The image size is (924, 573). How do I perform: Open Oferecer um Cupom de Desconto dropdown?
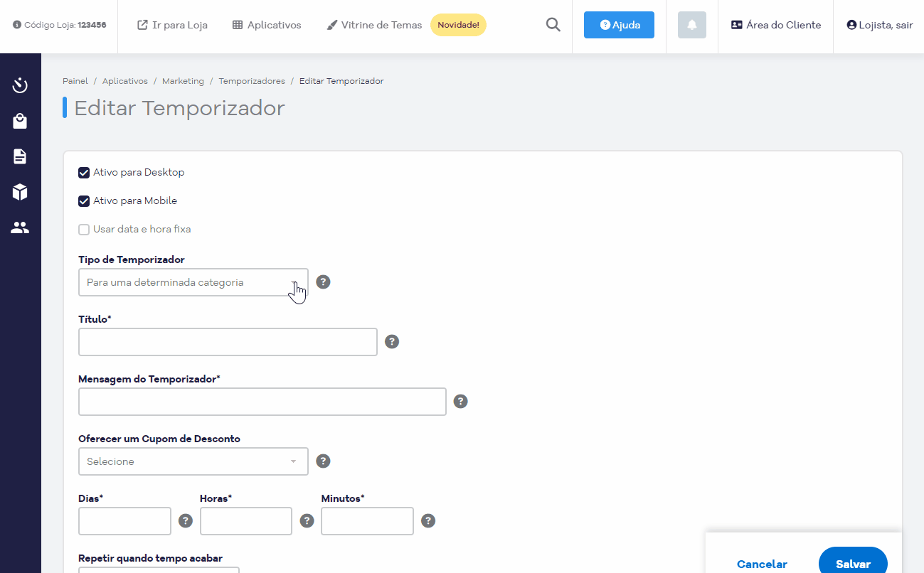pos(193,461)
